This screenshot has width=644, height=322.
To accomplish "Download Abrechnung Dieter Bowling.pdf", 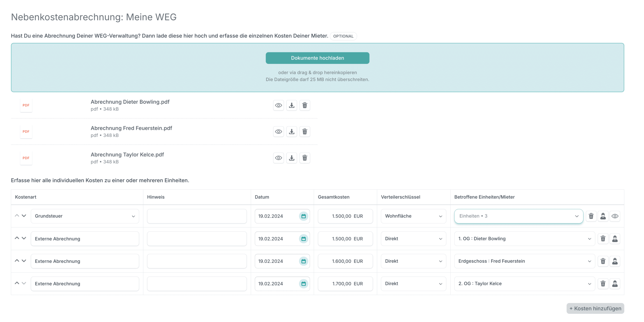I will point(292,105).
